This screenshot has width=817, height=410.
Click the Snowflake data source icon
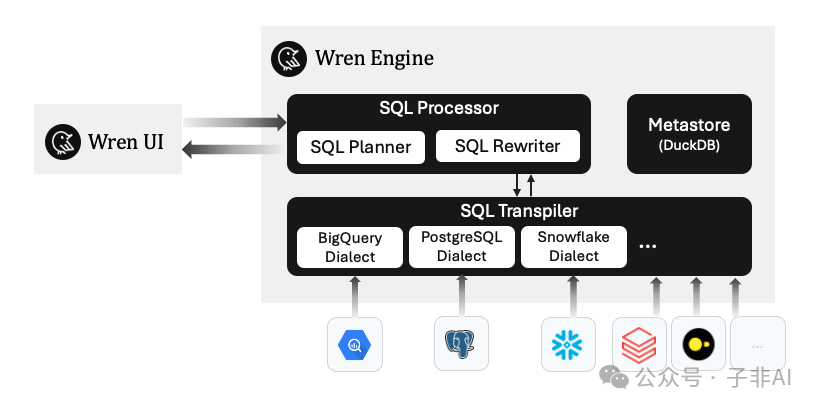click(x=568, y=344)
